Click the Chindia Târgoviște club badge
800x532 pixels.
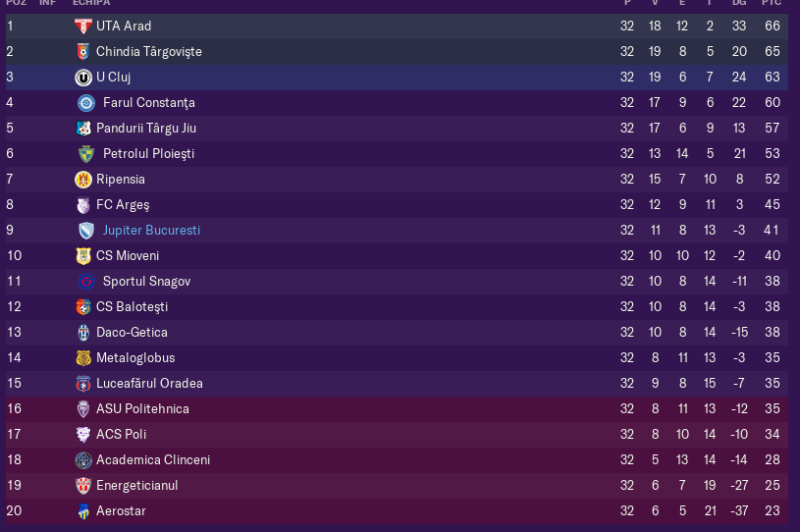coord(83,51)
